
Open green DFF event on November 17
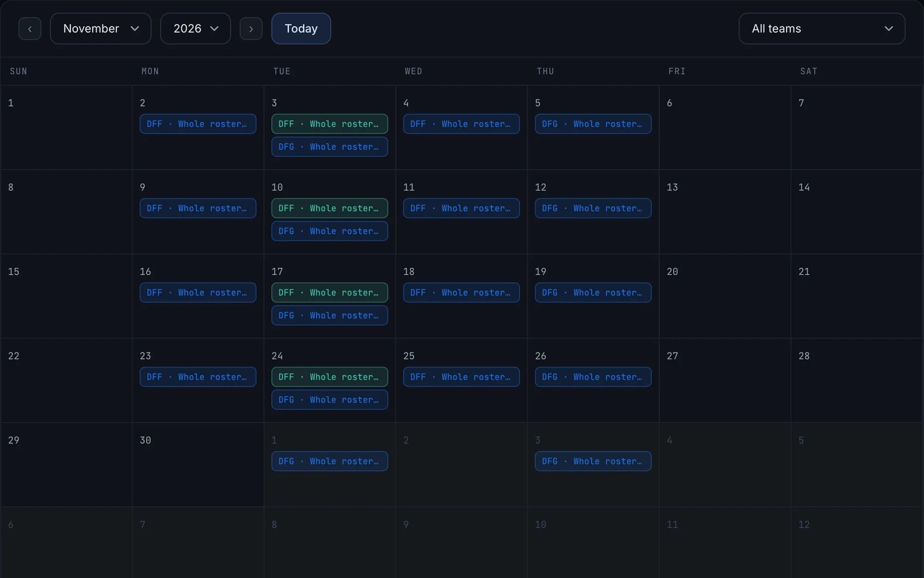tap(330, 293)
